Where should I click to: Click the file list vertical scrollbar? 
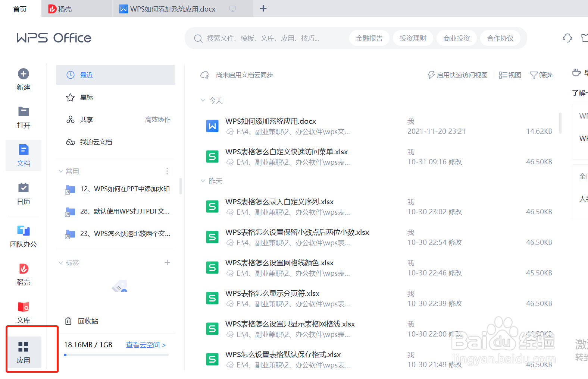coord(560,123)
